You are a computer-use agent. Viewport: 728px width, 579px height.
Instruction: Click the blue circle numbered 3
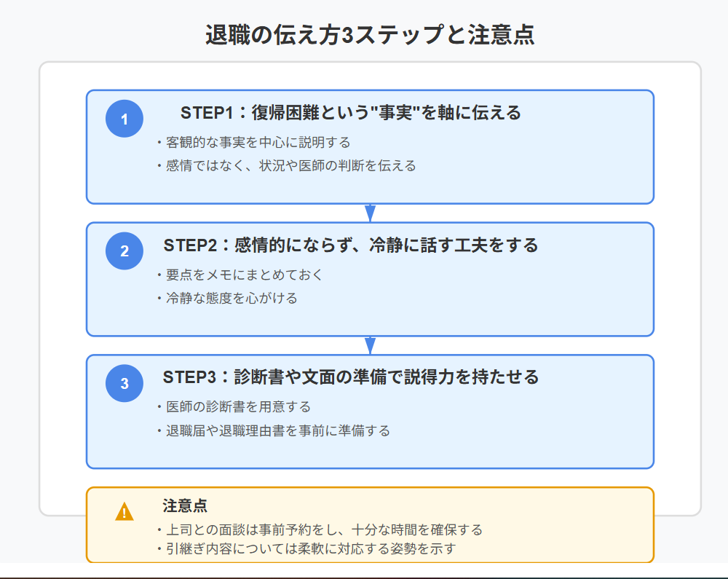coord(124,383)
